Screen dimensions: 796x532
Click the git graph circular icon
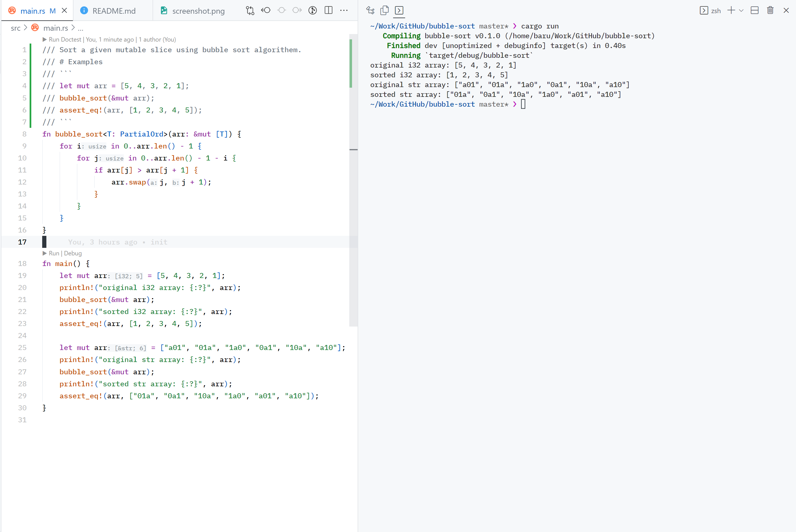click(x=312, y=11)
